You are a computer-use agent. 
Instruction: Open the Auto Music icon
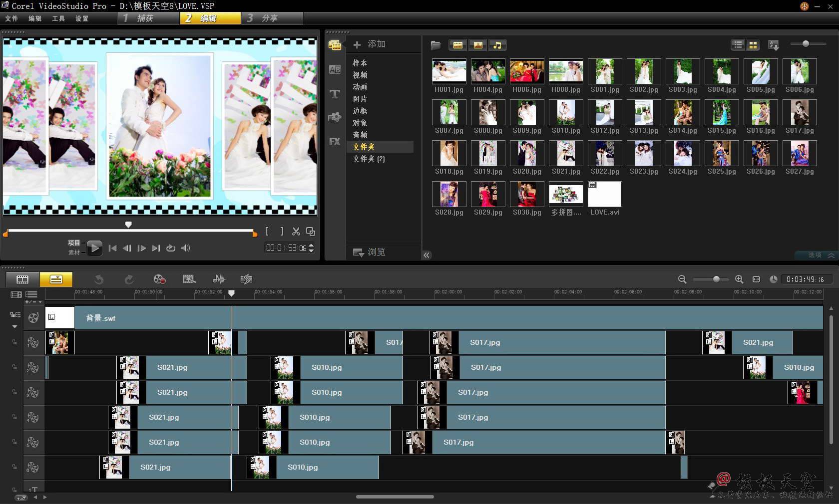(x=246, y=279)
